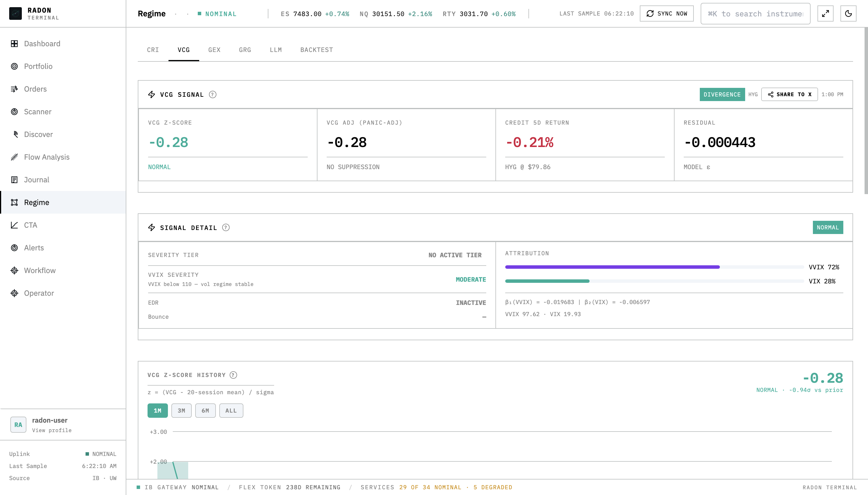Screen dimensions: 868x495
Task: Click the Scanner icon in sidebar
Action: point(14,111)
